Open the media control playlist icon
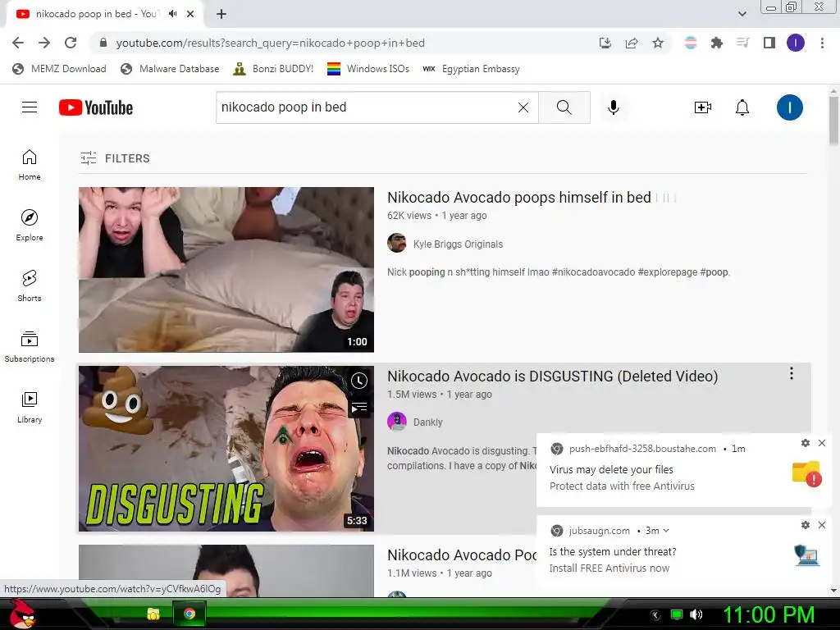The image size is (840, 630). pos(743,43)
